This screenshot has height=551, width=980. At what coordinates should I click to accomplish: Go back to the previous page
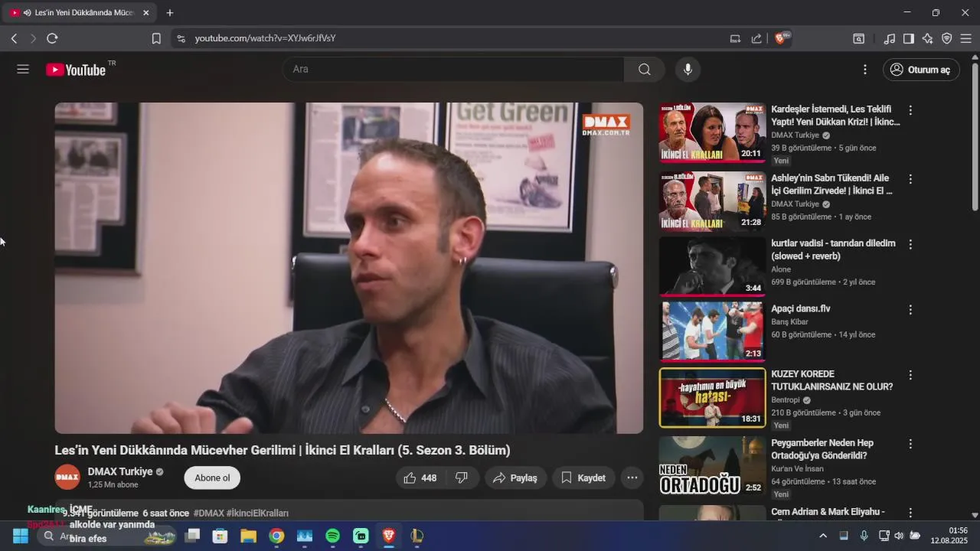14,38
